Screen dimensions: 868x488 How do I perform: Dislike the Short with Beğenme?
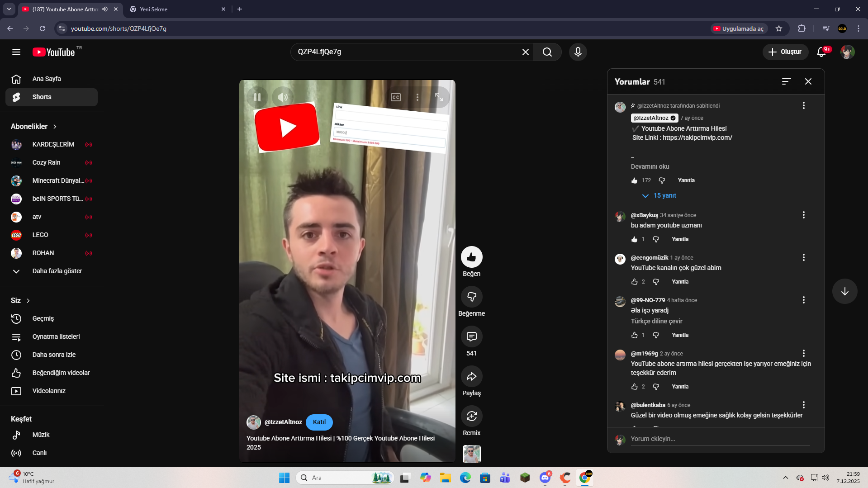point(471,297)
